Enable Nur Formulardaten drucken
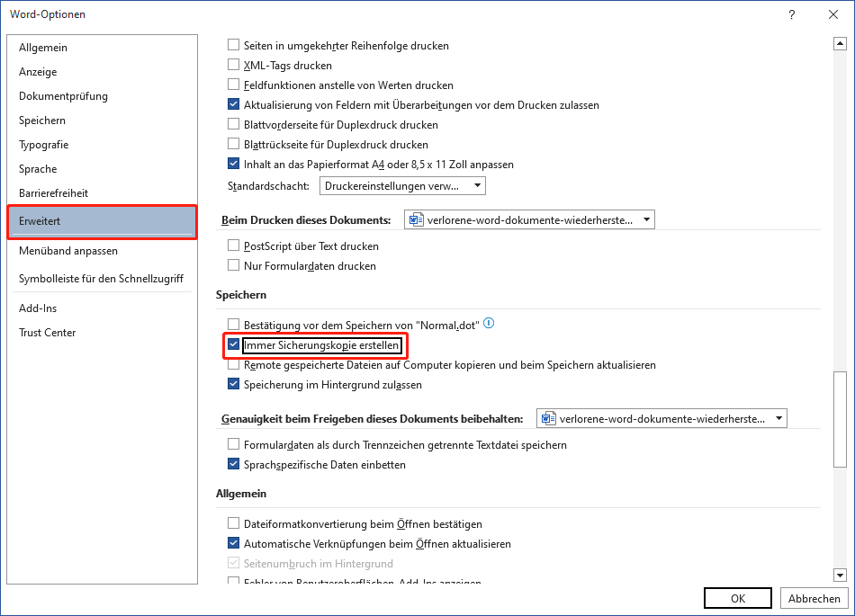Image resolution: width=855 pixels, height=616 pixels. tap(233, 265)
